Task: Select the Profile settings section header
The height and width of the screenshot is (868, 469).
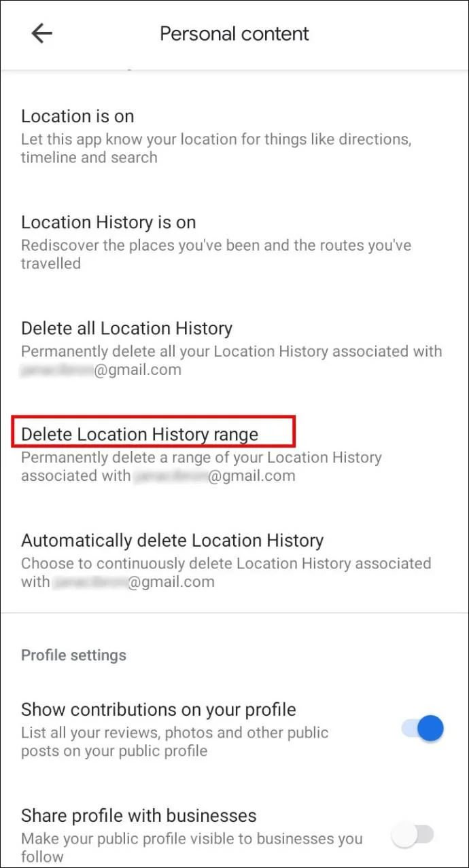Action: click(x=73, y=655)
